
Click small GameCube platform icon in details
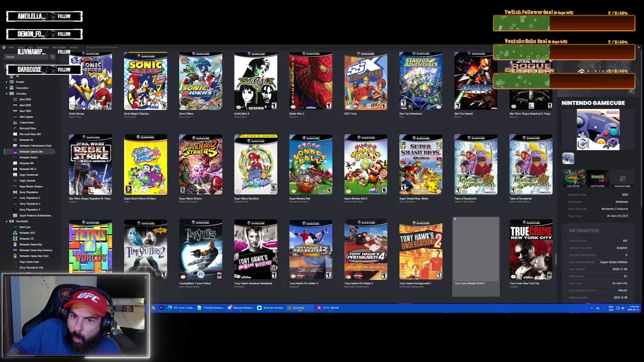pyautogui.click(x=568, y=158)
